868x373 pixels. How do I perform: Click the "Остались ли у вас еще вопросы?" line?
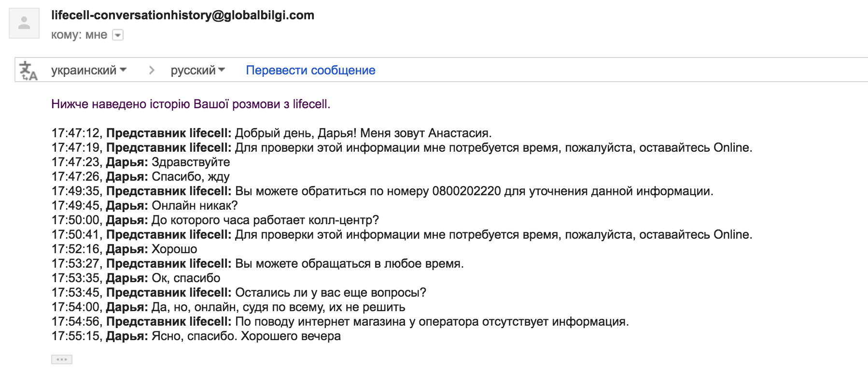point(330,293)
